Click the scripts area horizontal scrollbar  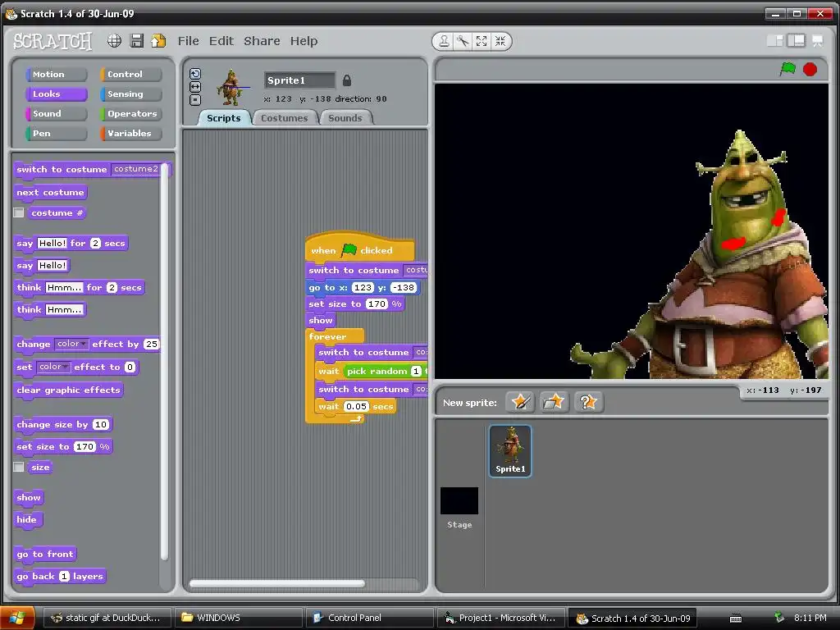tap(277, 583)
